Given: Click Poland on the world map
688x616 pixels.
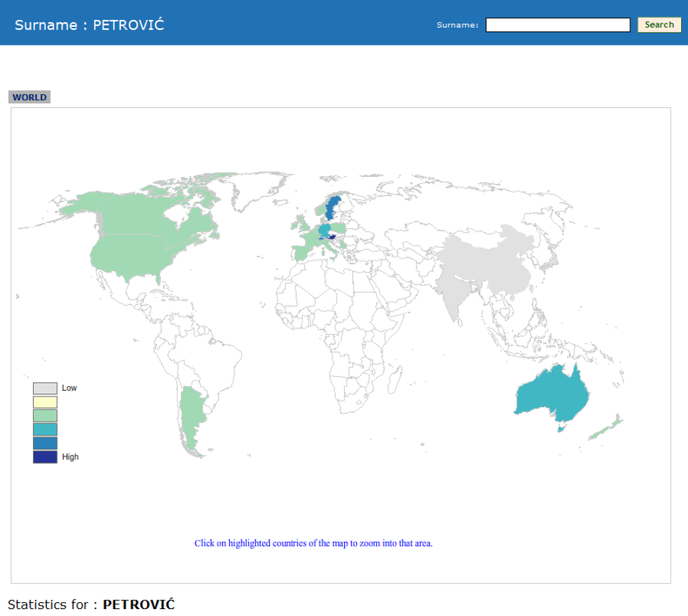Looking at the screenshot, I should pos(338,228).
